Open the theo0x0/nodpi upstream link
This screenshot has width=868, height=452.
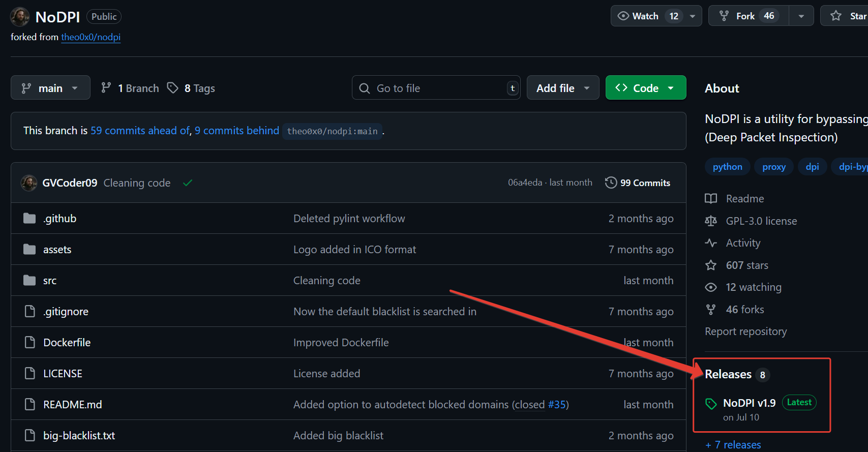[x=91, y=37]
